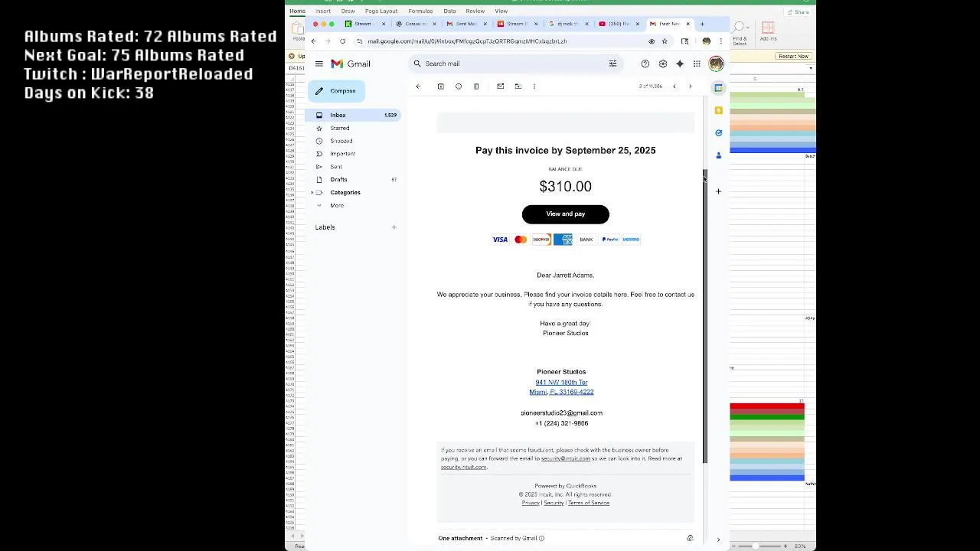Open Excel Page Layout ribbon tab

pos(381,11)
